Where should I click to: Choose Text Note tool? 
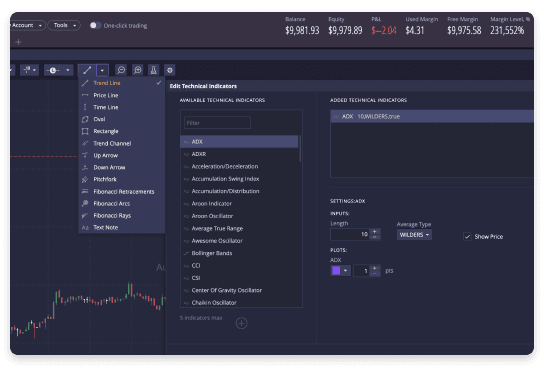pos(121,228)
